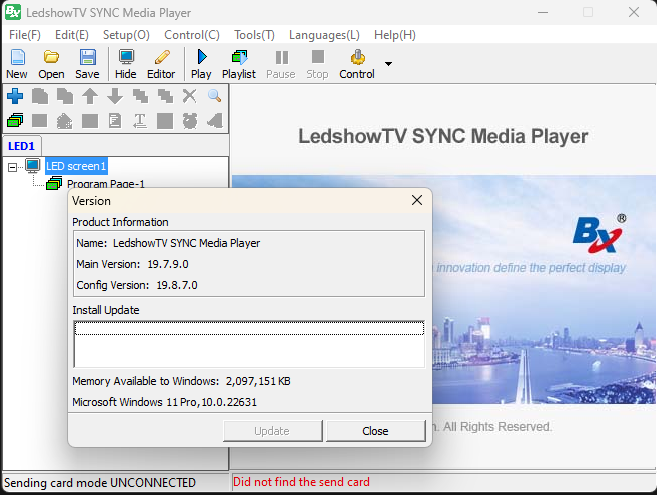Click the gray alarm clock icon

coord(190,121)
